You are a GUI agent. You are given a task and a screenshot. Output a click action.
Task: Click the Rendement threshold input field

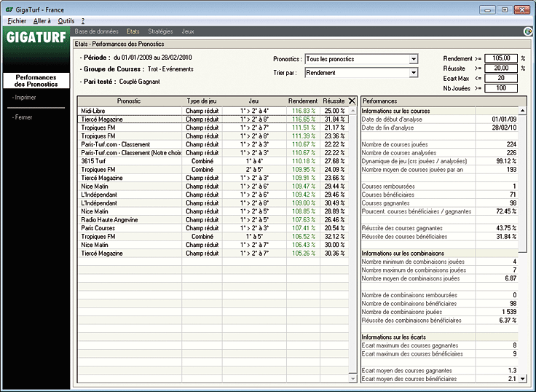pos(501,58)
